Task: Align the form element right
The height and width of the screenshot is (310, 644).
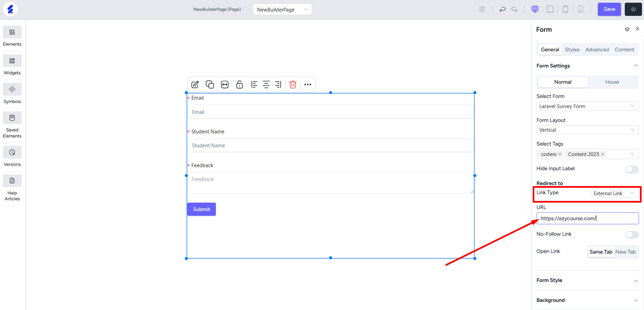Action: (278, 84)
